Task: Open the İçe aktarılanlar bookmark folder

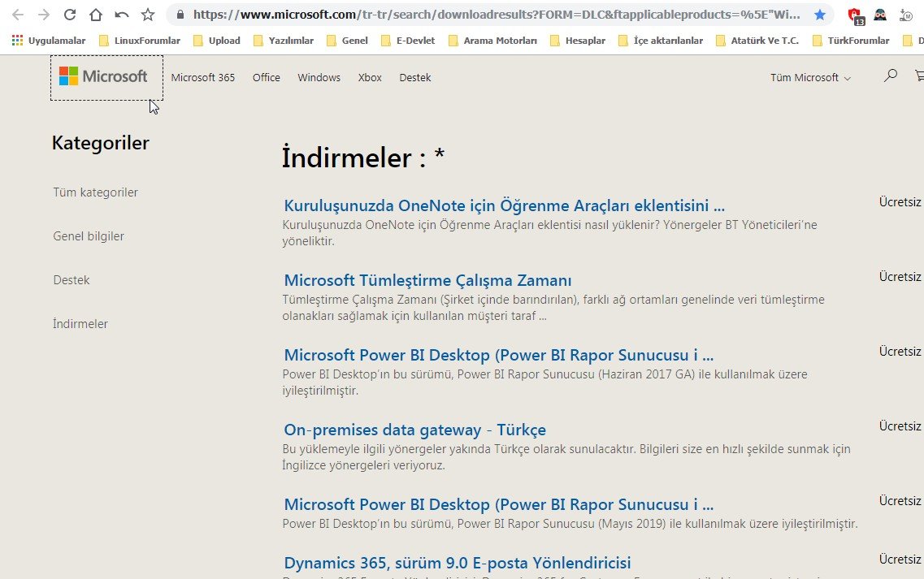Action: click(x=661, y=40)
